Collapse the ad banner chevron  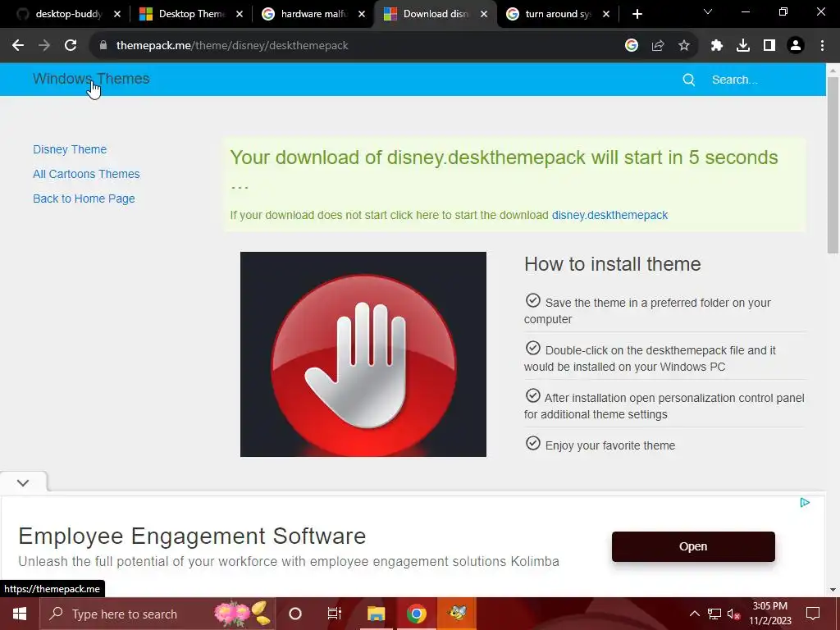coord(23,482)
